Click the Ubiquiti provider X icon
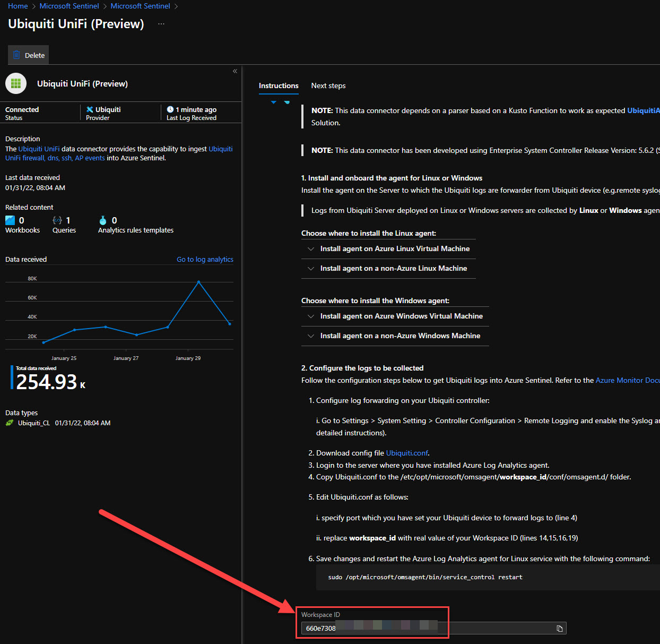This screenshot has height=644, width=660. pyautogui.click(x=90, y=109)
